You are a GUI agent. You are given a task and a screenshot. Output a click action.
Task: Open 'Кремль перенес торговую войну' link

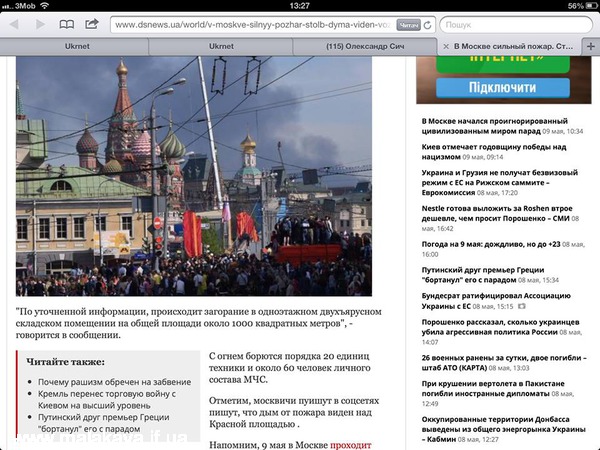pyautogui.click(x=107, y=399)
